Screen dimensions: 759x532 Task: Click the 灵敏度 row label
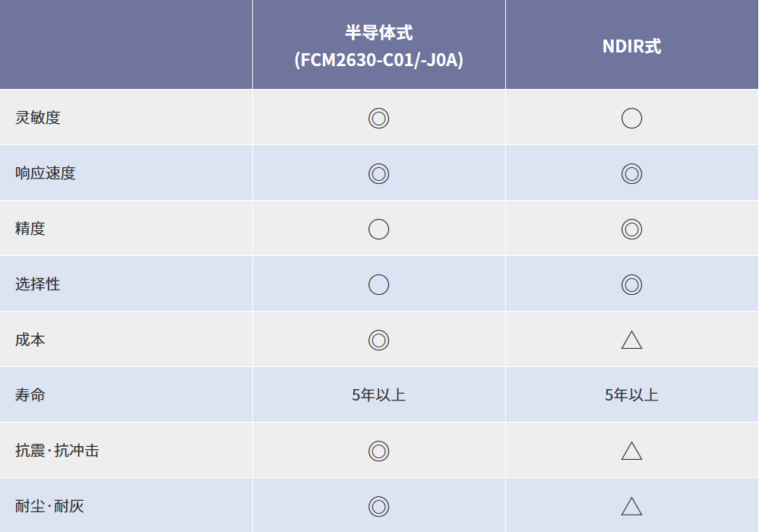coord(38,118)
